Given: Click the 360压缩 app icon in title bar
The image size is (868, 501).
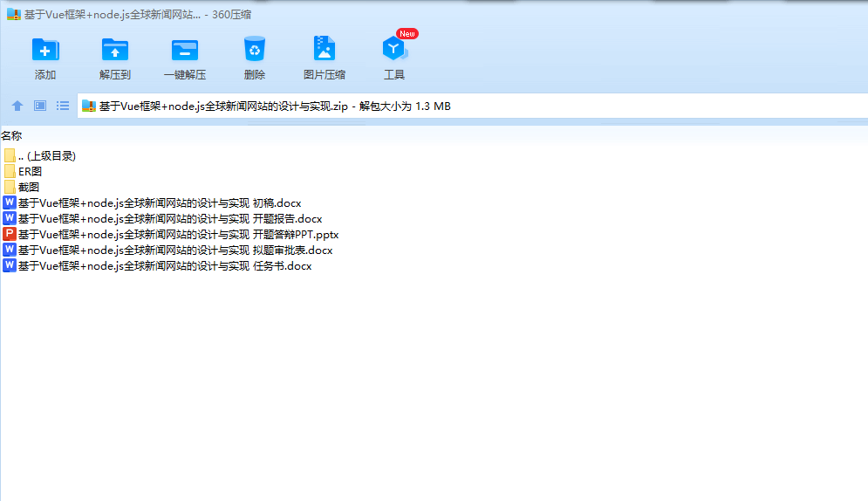Looking at the screenshot, I should [x=14, y=14].
